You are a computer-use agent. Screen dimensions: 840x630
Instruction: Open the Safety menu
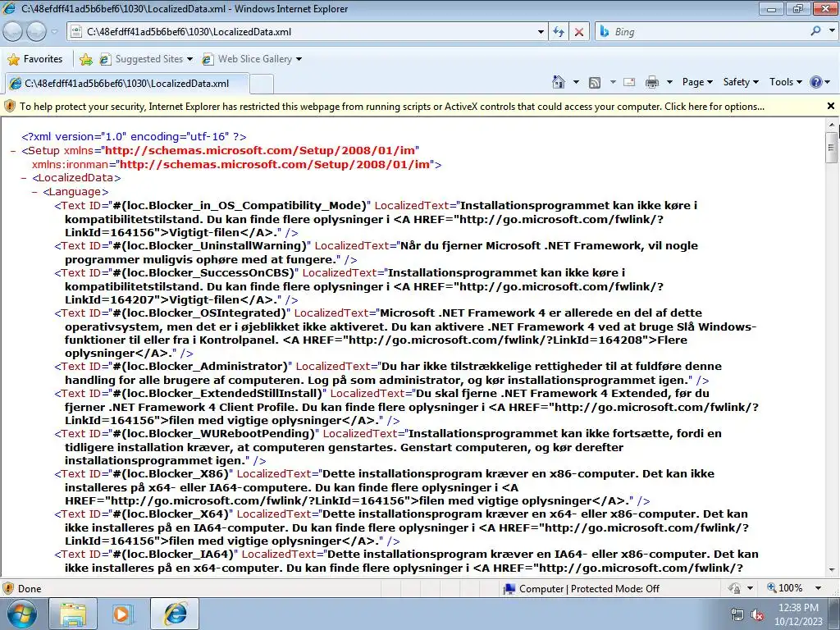tap(741, 82)
